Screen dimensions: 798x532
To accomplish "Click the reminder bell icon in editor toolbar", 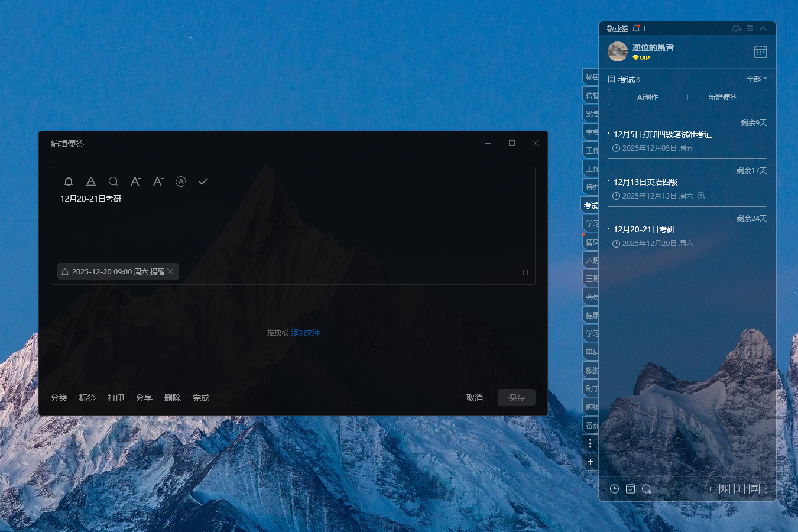I will (69, 181).
